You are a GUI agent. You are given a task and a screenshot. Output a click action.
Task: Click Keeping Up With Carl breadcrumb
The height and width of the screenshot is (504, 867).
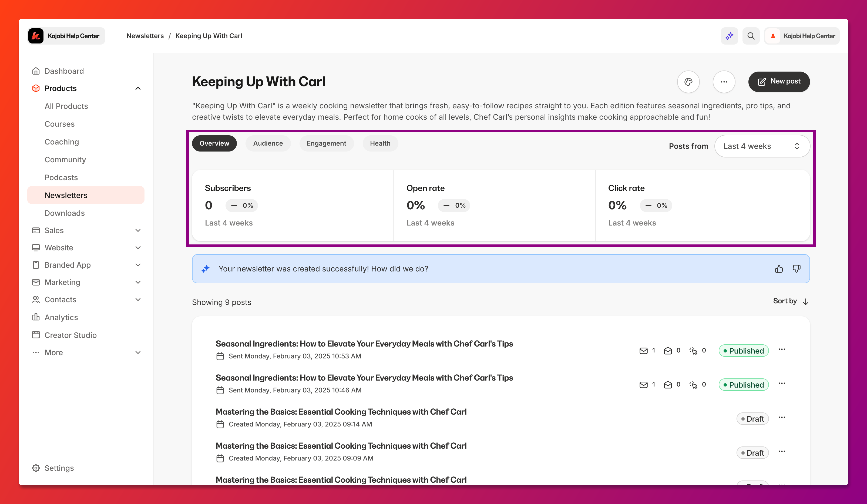tap(209, 36)
